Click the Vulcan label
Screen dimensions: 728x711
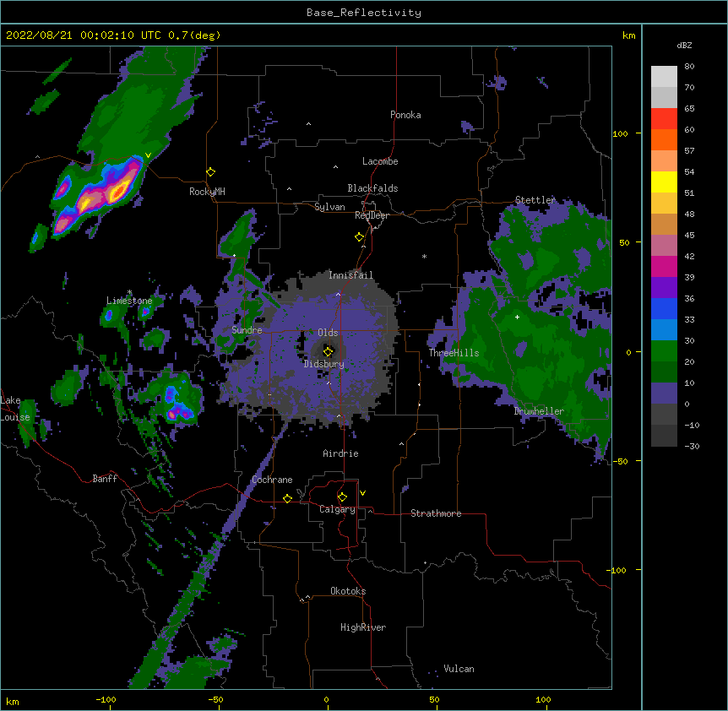click(459, 669)
